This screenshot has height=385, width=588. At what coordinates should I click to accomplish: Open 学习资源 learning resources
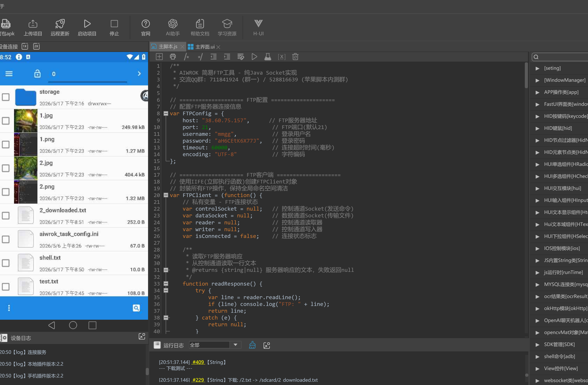coord(227,27)
